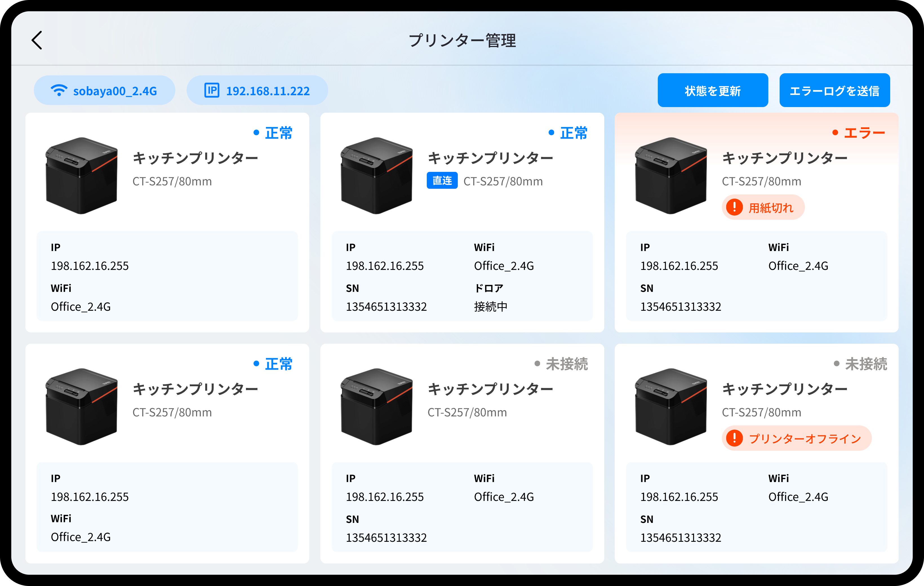Click the エラー status label
The image size is (924, 586).
865,133
